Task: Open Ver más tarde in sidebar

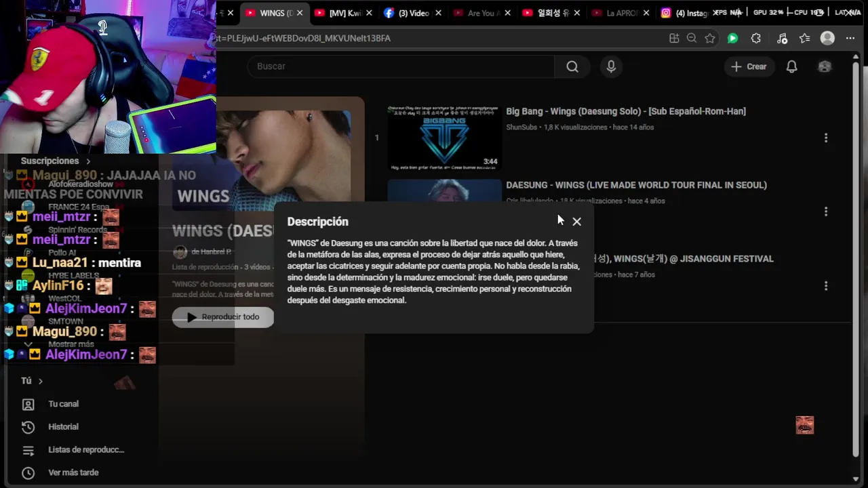Action: pos(73,473)
